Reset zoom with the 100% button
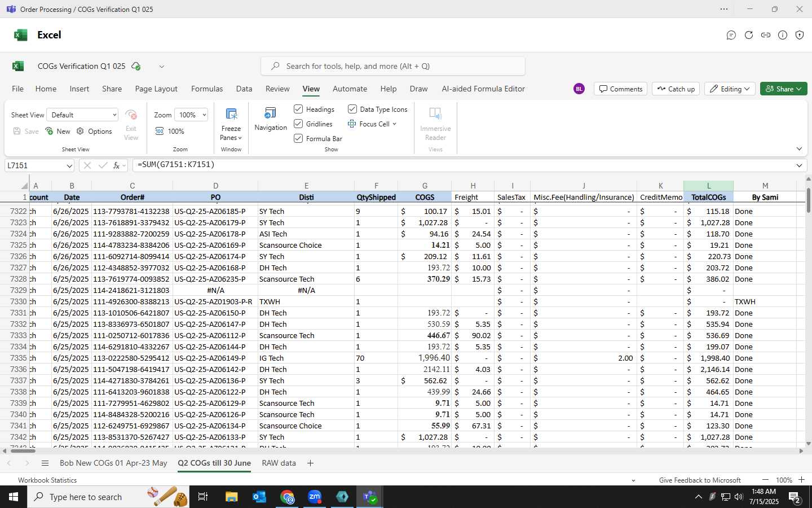812x508 pixels. point(170,131)
